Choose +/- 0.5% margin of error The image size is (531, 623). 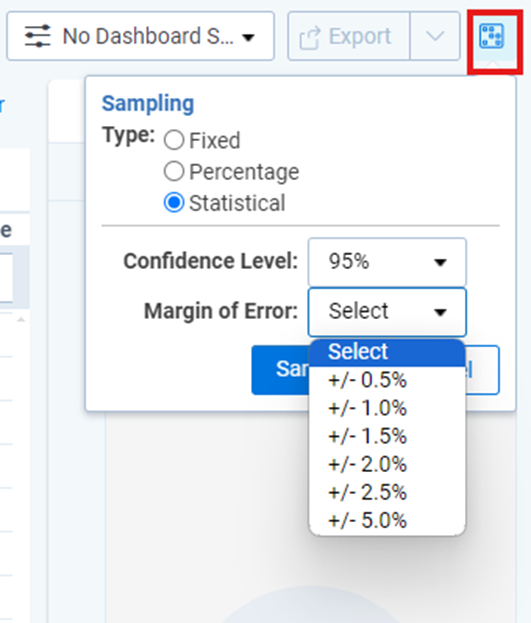coord(387,380)
